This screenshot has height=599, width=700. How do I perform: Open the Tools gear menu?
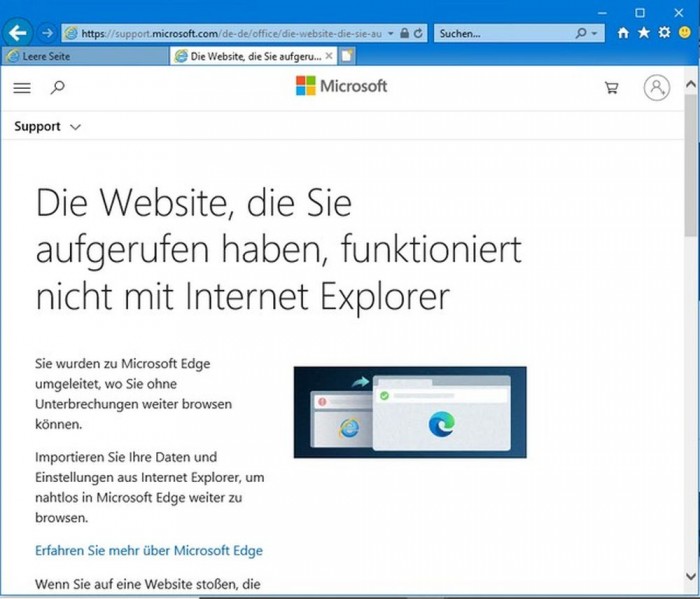tap(664, 33)
